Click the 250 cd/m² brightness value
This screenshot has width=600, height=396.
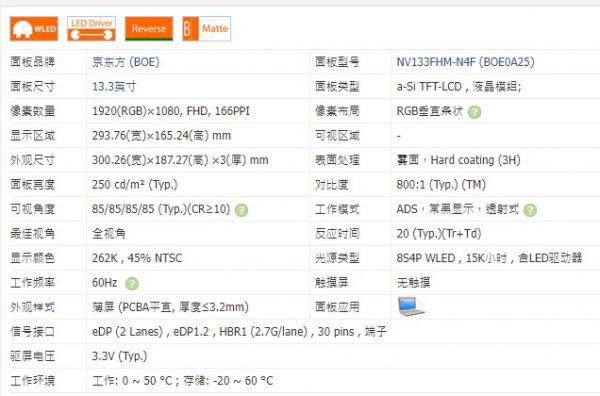[x=135, y=184]
